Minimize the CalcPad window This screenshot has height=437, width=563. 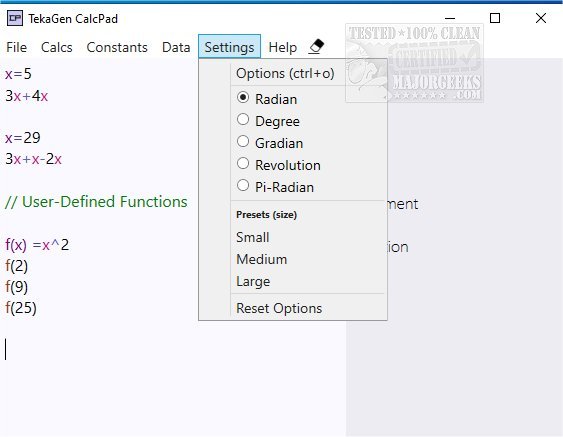pyautogui.click(x=450, y=18)
